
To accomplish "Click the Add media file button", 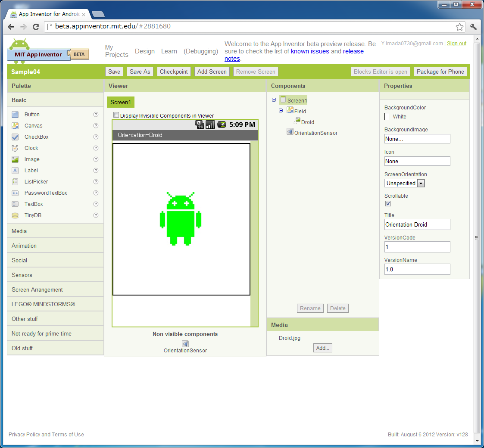I will pos(322,348).
